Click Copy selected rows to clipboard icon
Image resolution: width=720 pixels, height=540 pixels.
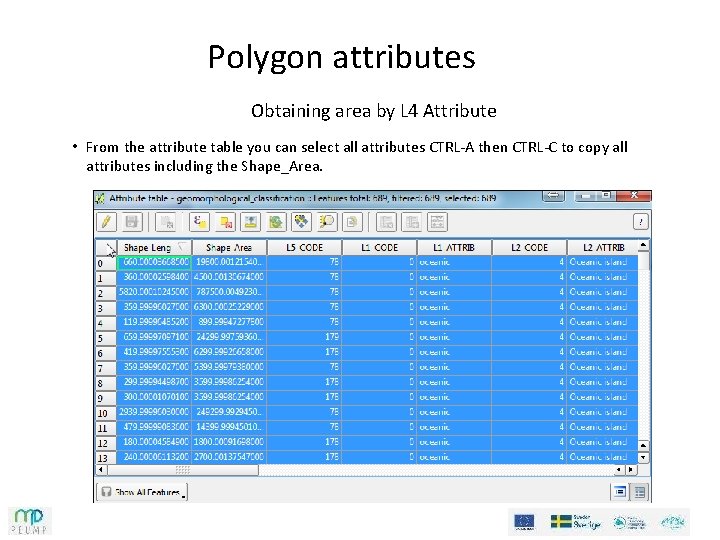pos(352,222)
